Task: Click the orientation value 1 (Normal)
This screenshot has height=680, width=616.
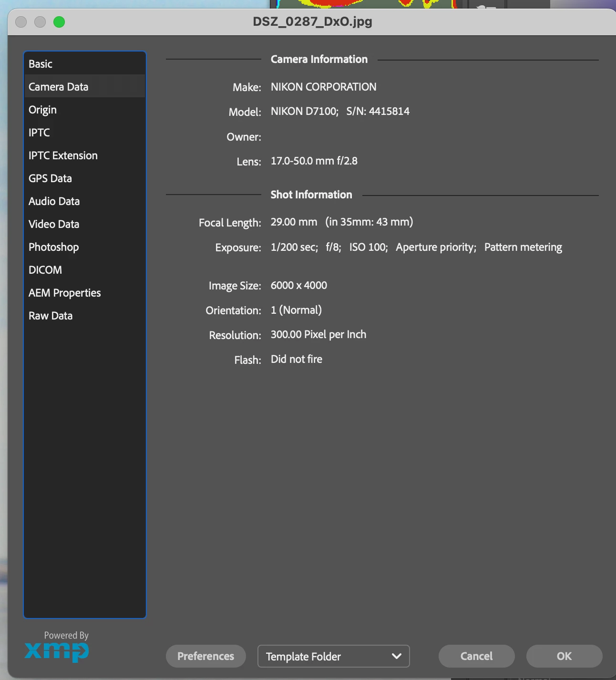Action: coord(296,310)
